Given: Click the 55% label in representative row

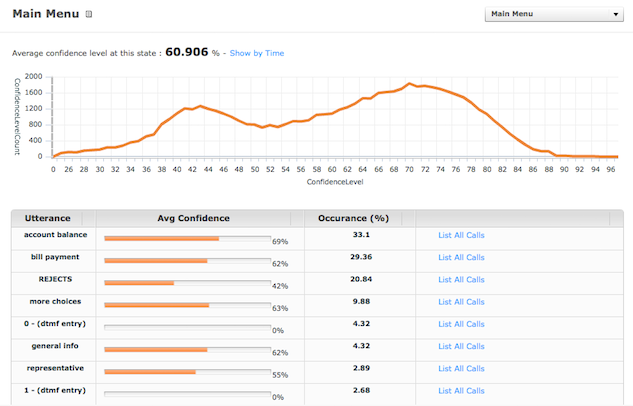Looking at the screenshot, I should click(x=280, y=375).
